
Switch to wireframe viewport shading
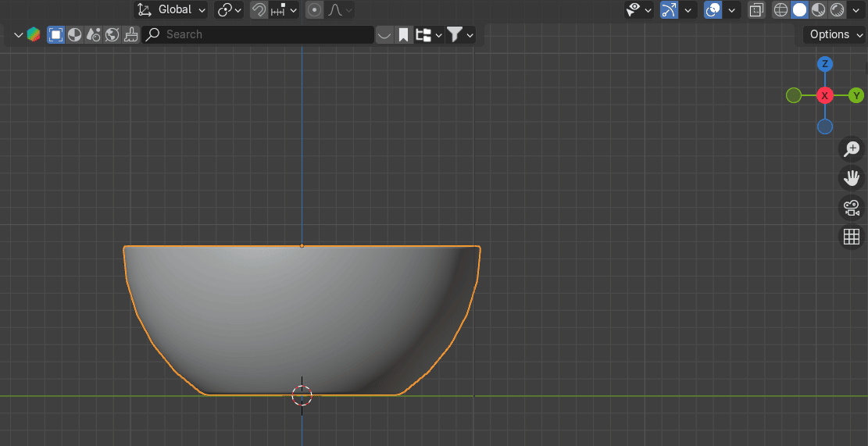tap(780, 10)
